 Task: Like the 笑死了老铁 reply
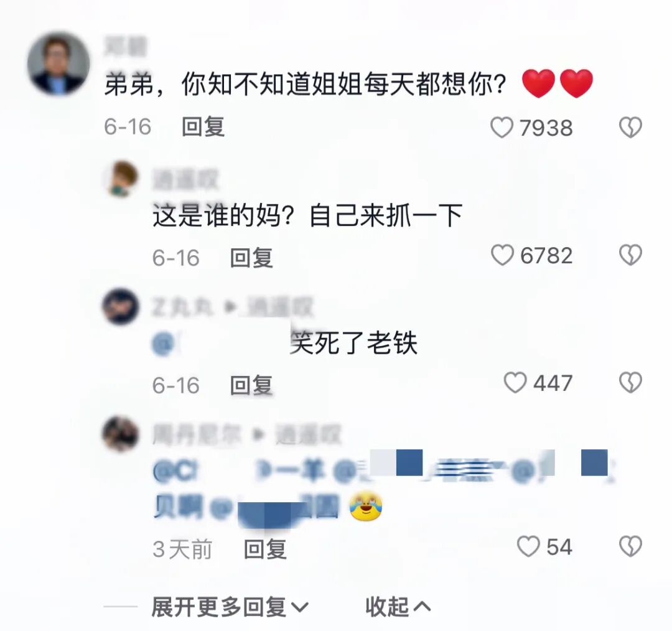(515, 382)
